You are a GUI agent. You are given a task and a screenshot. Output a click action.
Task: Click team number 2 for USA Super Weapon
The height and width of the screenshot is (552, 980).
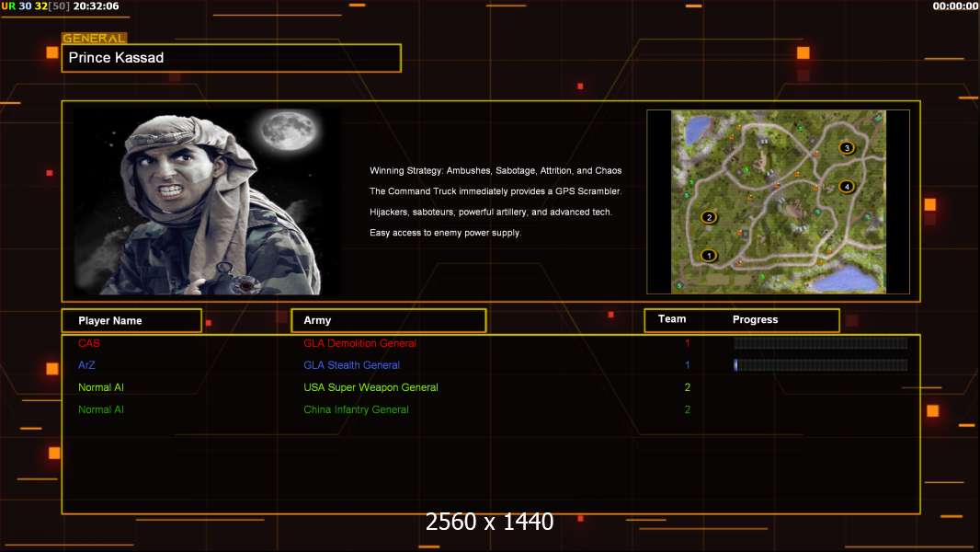(687, 387)
